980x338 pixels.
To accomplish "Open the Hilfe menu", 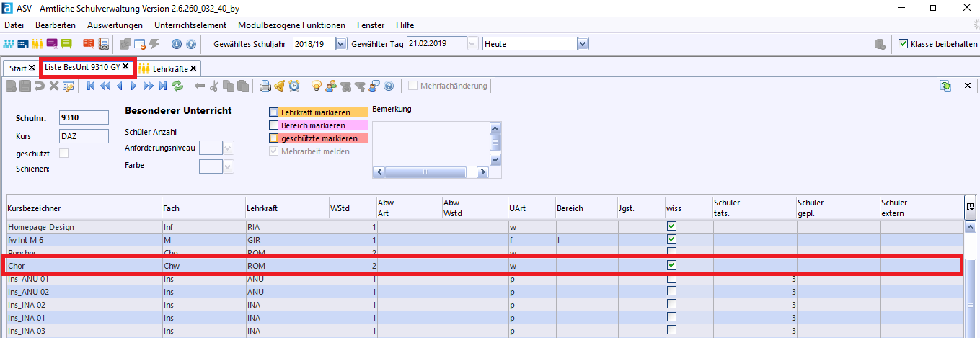I will pos(405,25).
